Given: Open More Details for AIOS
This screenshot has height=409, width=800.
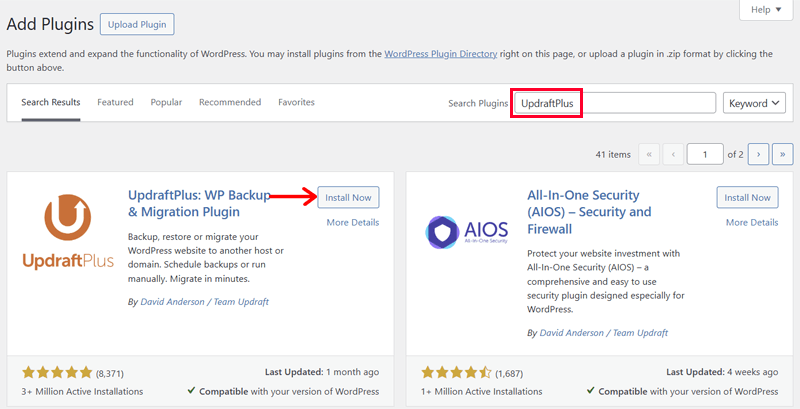Looking at the screenshot, I should [752, 222].
